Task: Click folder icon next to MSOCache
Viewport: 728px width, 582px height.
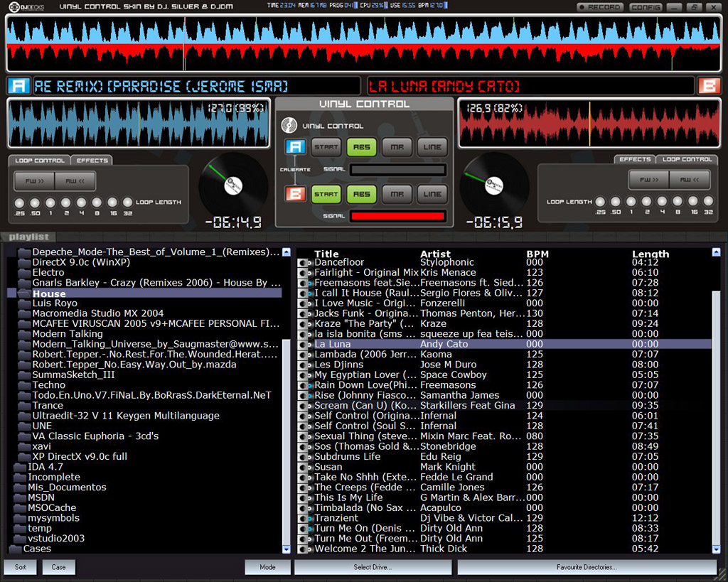Action: tap(19, 508)
